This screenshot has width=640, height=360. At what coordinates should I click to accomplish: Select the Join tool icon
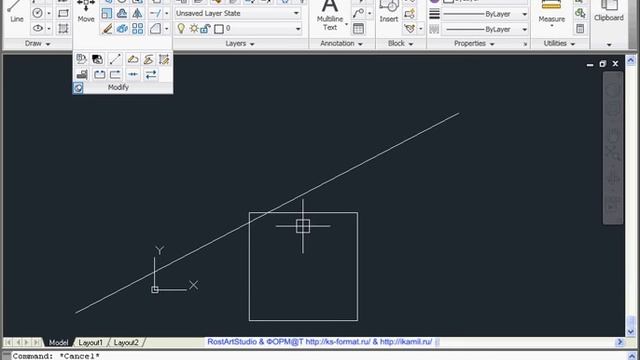(133, 74)
